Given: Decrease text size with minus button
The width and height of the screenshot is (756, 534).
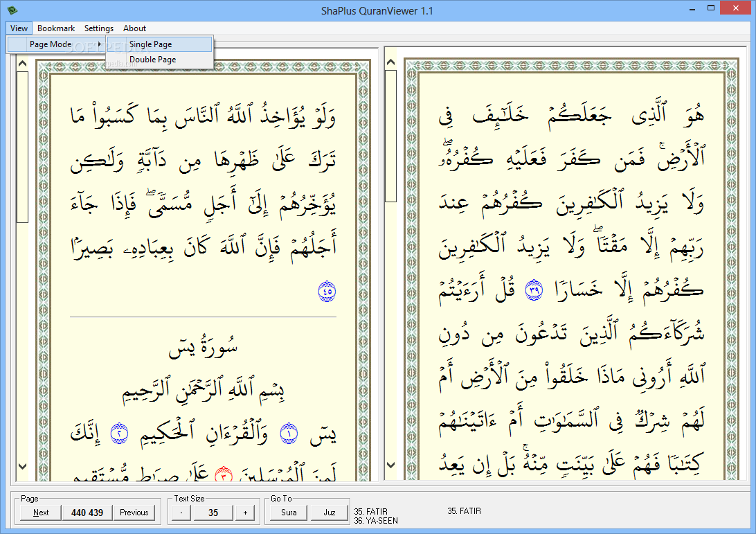Looking at the screenshot, I should [x=181, y=513].
